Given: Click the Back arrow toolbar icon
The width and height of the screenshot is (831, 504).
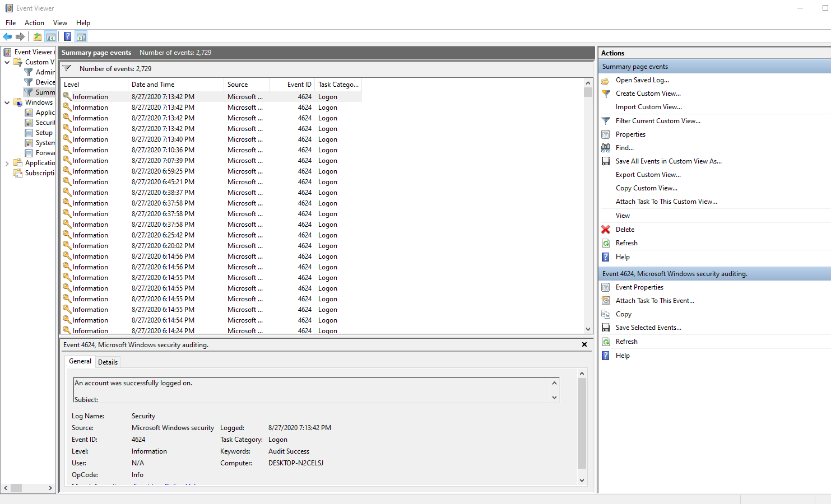Looking at the screenshot, I should pyautogui.click(x=7, y=37).
